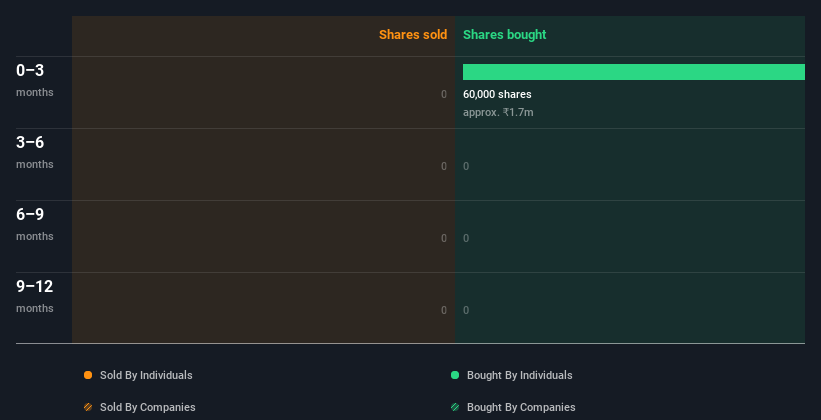Toggle the Bought By Individuals legend label
The height and width of the screenshot is (420, 821).
519,375
